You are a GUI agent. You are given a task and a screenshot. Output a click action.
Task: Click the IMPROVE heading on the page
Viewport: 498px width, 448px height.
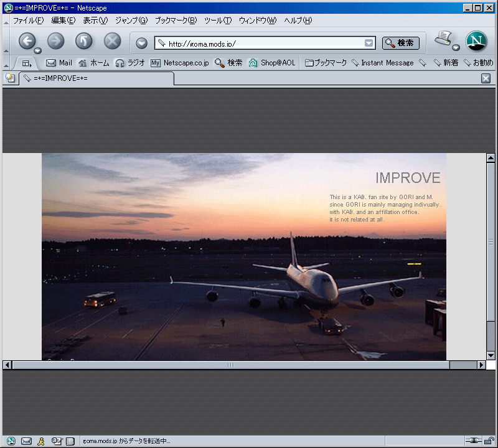tap(408, 178)
